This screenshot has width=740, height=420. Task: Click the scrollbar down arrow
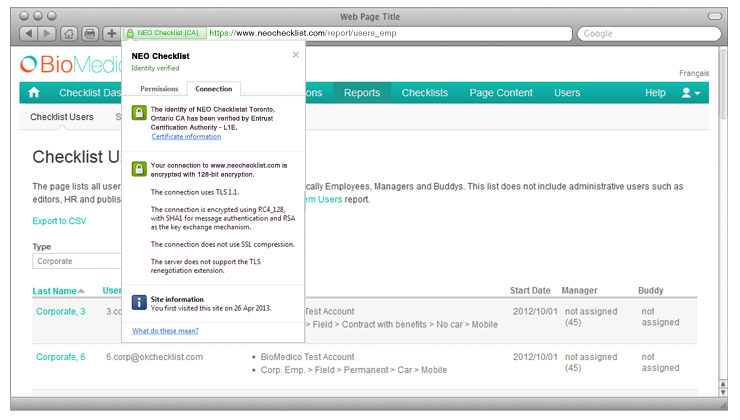pos(723,392)
